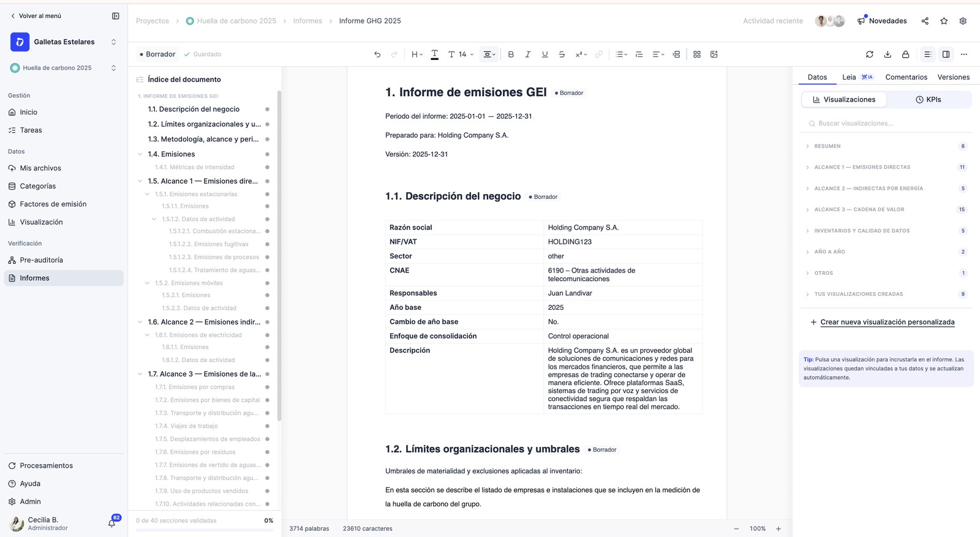Click the lock document icon
Screen dimensions: 980x537
905,54
